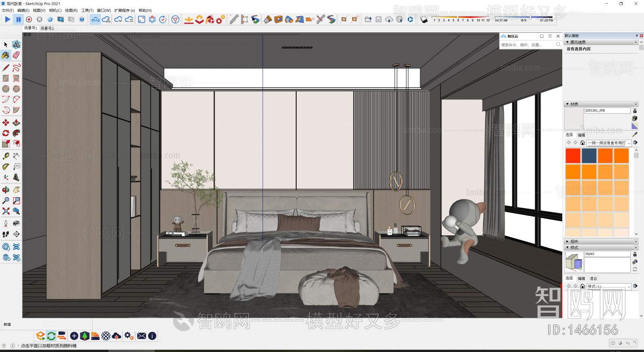Click the Style2 preview thumbnail
The height and width of the screenshot is (352, 644).
574,262
